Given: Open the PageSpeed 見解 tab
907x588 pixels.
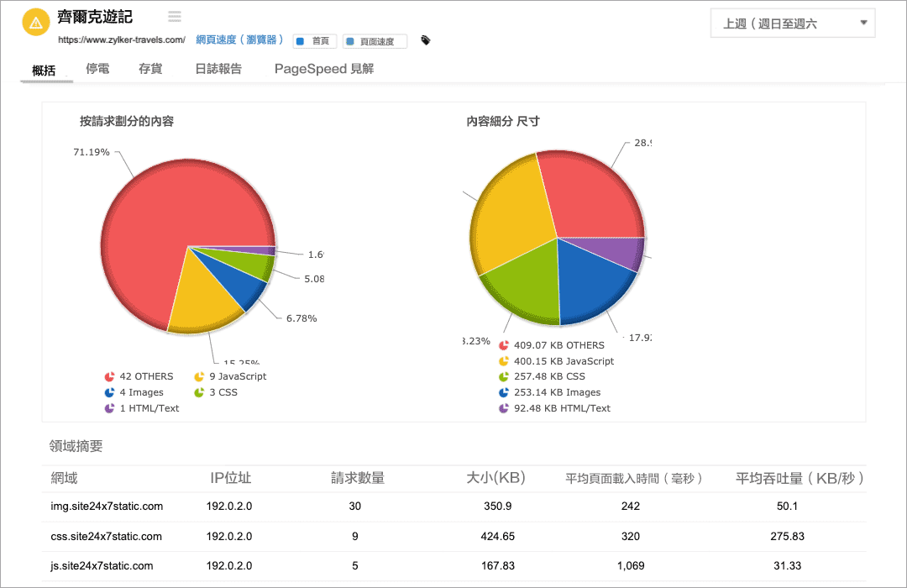Looking at the screenshot, I should coord(324,69).
